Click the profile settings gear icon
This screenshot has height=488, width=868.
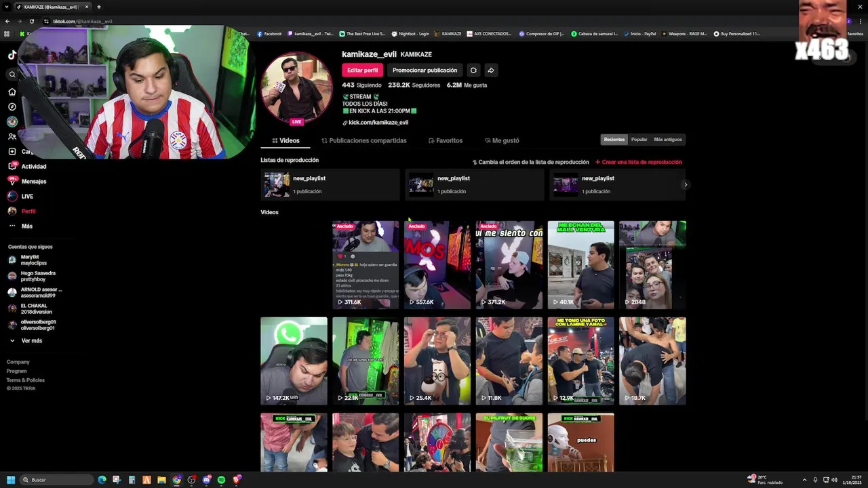pyautogui.click(x=473, y=70)
